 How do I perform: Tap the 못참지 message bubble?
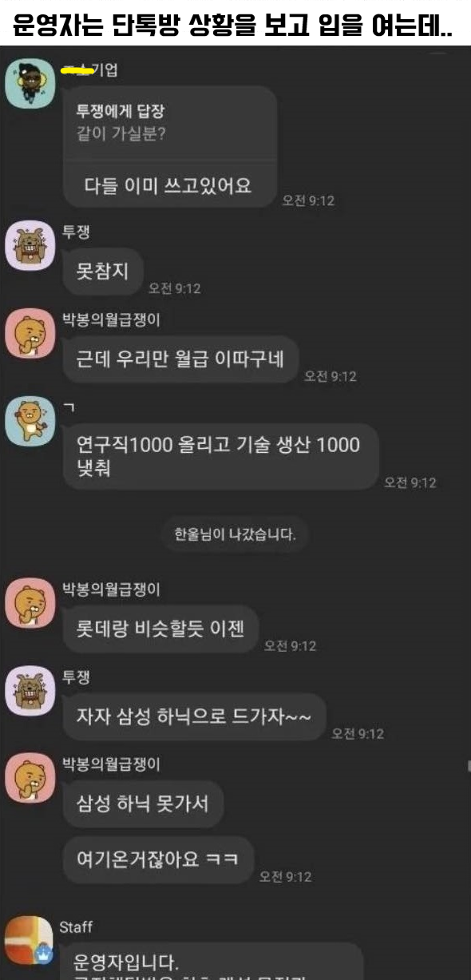102,272
